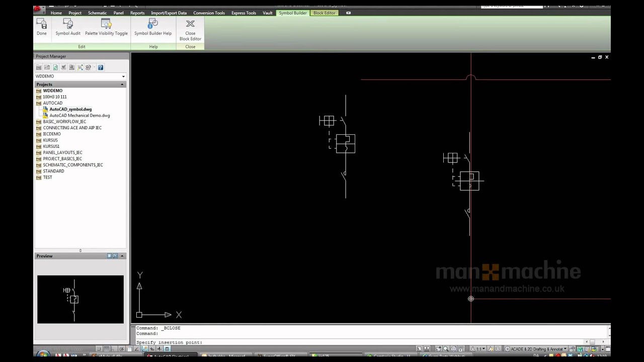
Task: Open Symbol Builder Help
Action: [x=153, y=27]
